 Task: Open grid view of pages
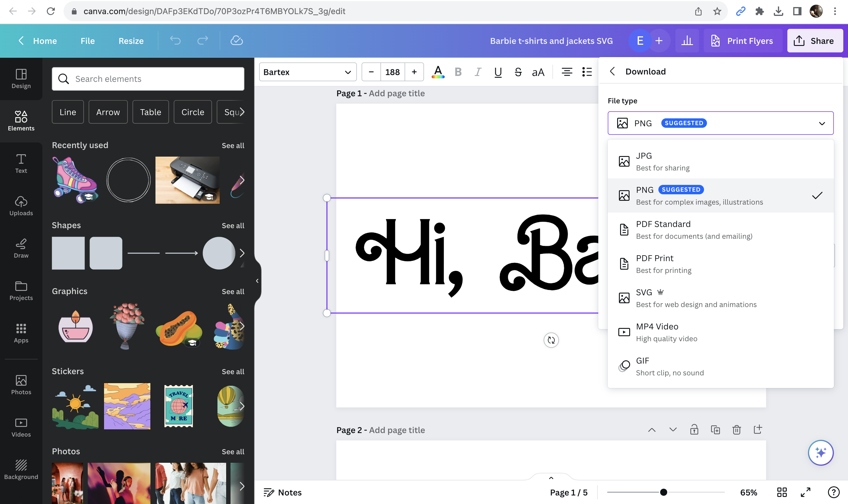coord(782,492)
